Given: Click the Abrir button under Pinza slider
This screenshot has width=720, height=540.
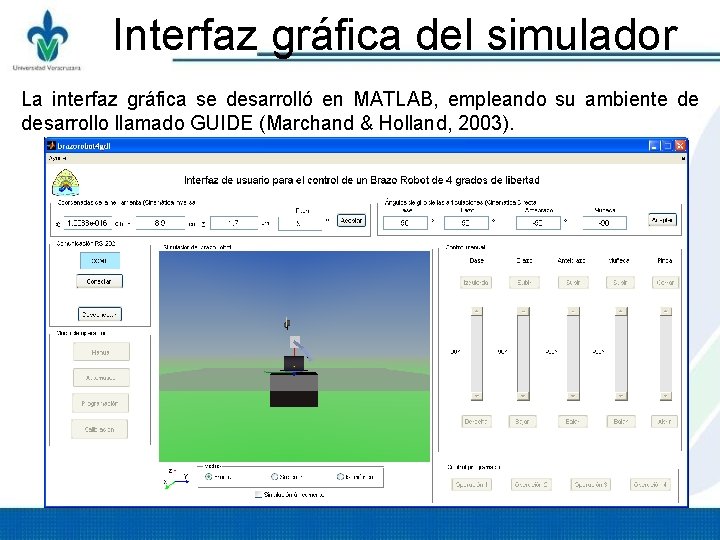Looking at the screenshot, I should point(664,422).
